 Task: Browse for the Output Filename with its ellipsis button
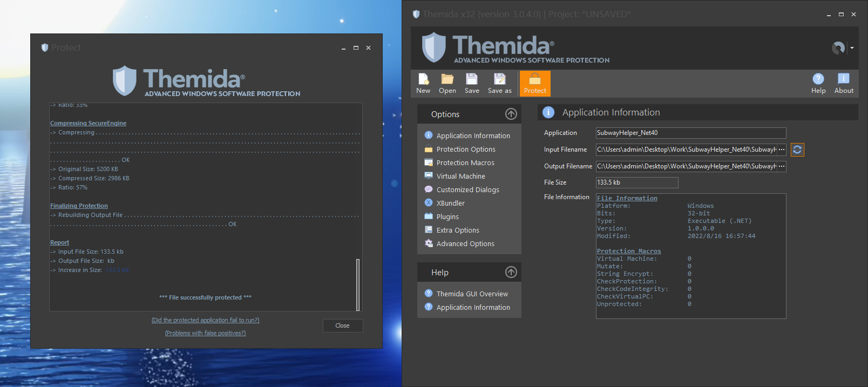(782, 166)
